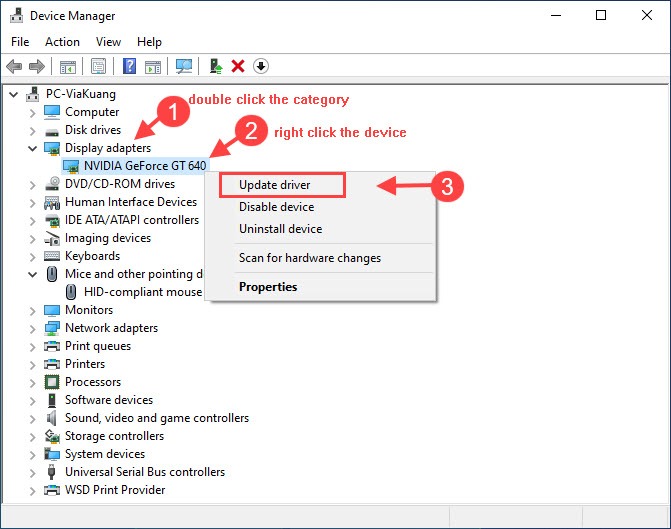Click the Processors chip icon
Image resolution: width=671 pixels, height=529 pixels.
pyautogui.click(x=52, y=382)
